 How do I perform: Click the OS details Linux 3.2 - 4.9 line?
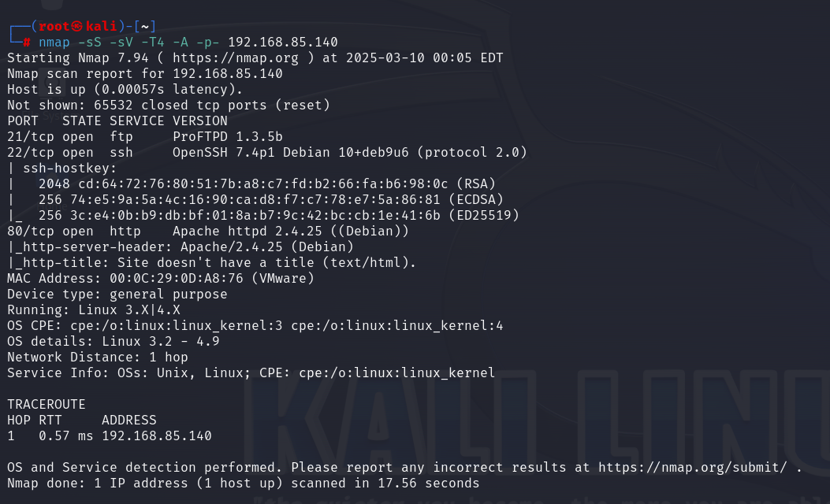[113, 341]
